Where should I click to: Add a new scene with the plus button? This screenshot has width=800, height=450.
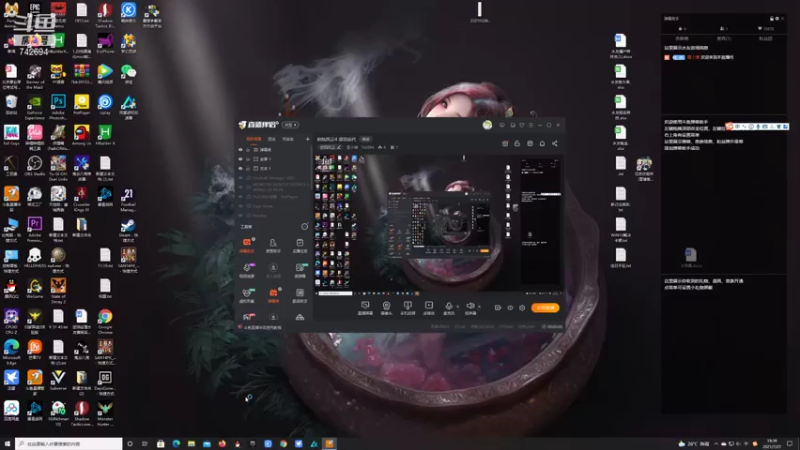tap(307, 139)
